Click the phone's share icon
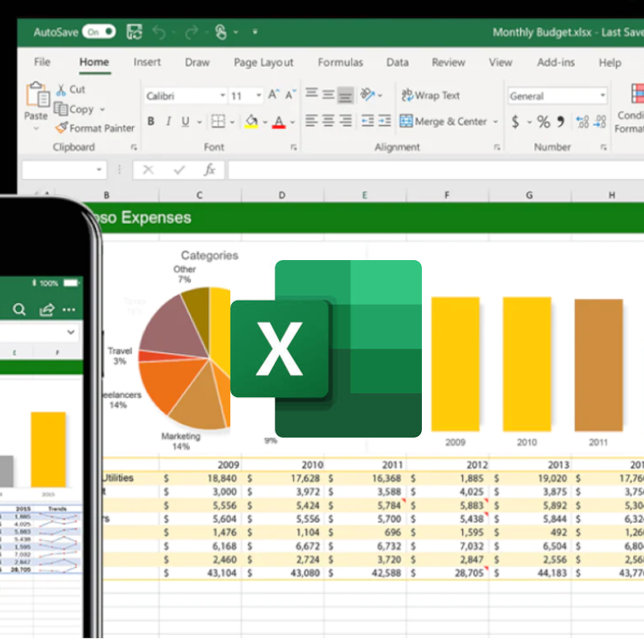Viewport: 644px width, 644px height. (x=47, y=310)
